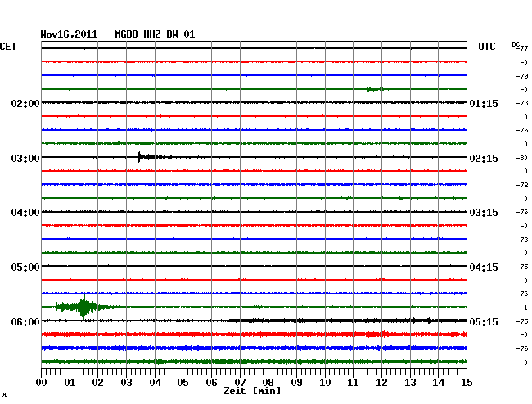532x404 pixels.
Task: Click the date label Nov16,2011
Action: click(x=69, y=34)
